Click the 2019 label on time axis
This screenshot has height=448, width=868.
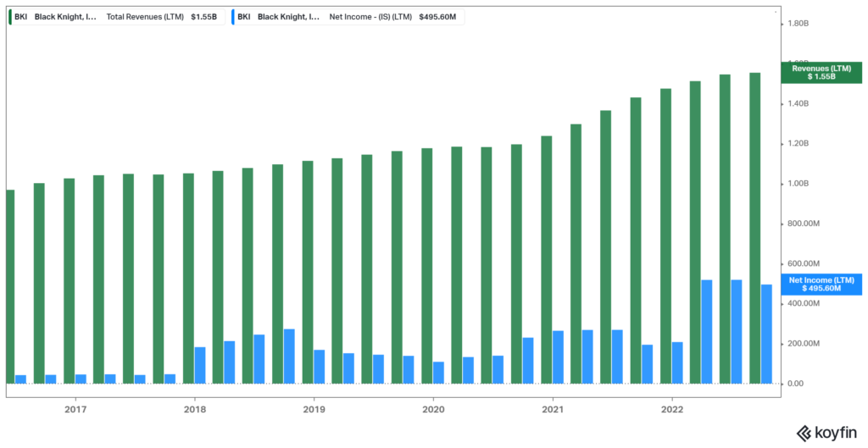point(314,409)
